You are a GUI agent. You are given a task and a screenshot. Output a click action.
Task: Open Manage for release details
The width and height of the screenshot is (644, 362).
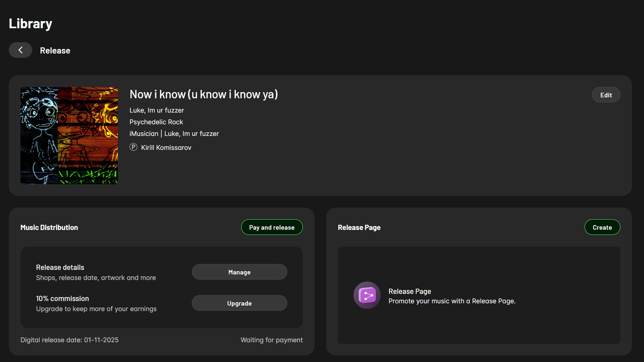coord(239,272)
